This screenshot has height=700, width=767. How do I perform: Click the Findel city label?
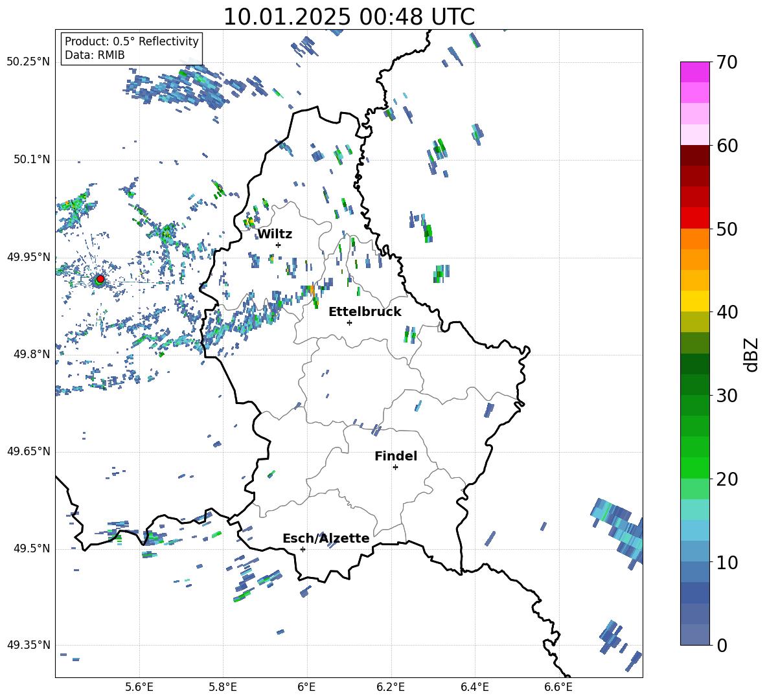396,456
